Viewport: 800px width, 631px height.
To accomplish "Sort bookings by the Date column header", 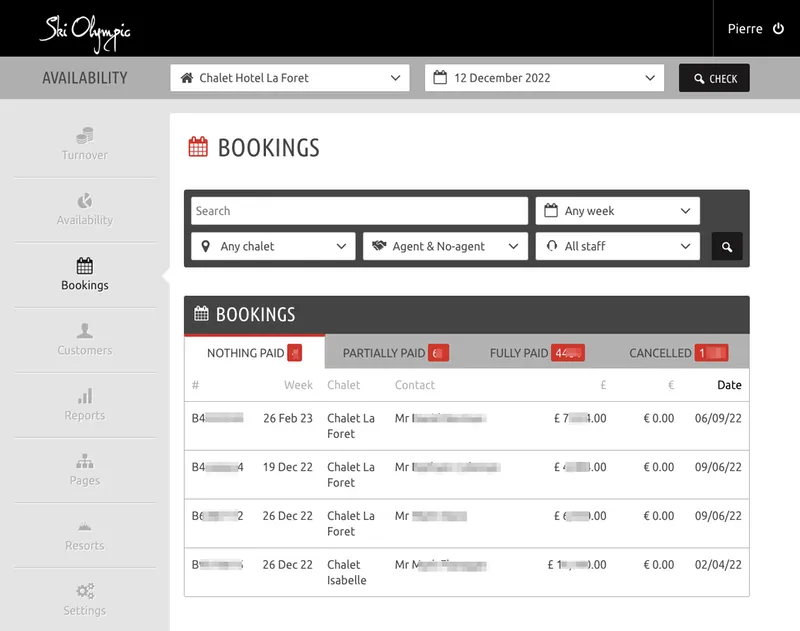I will click(729, 385).
